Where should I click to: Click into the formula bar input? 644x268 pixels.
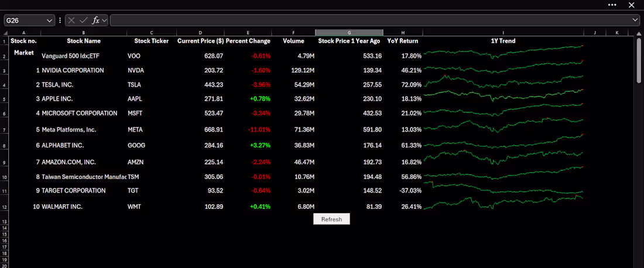click(x=371, y=20)
